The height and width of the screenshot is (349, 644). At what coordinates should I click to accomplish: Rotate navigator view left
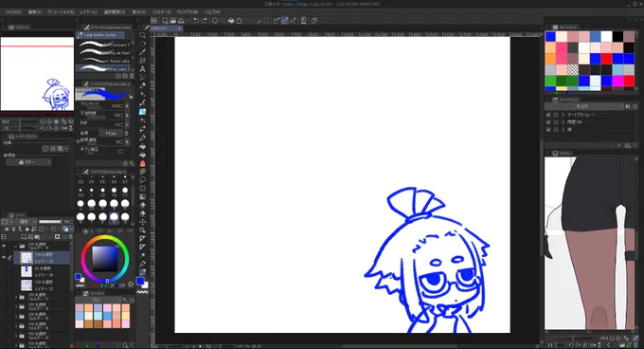click(x=43, y=128)
